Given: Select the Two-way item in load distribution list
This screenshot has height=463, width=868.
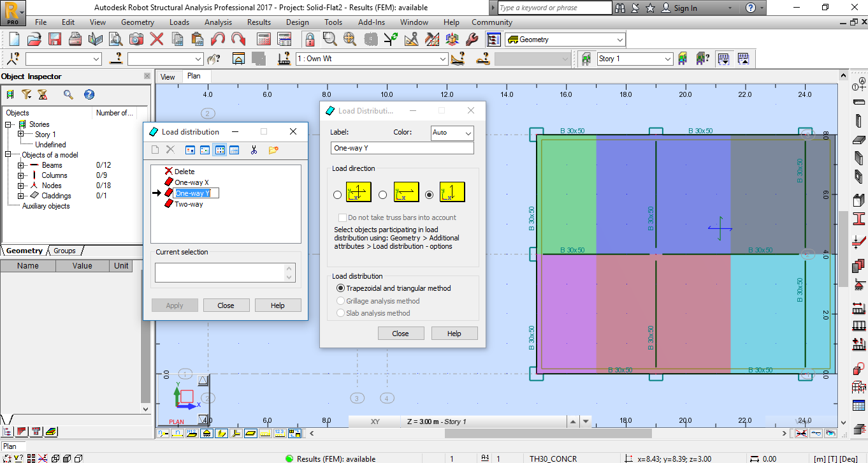Looking at the screenshot, I should pyautogui.click(x=189, y=204).
